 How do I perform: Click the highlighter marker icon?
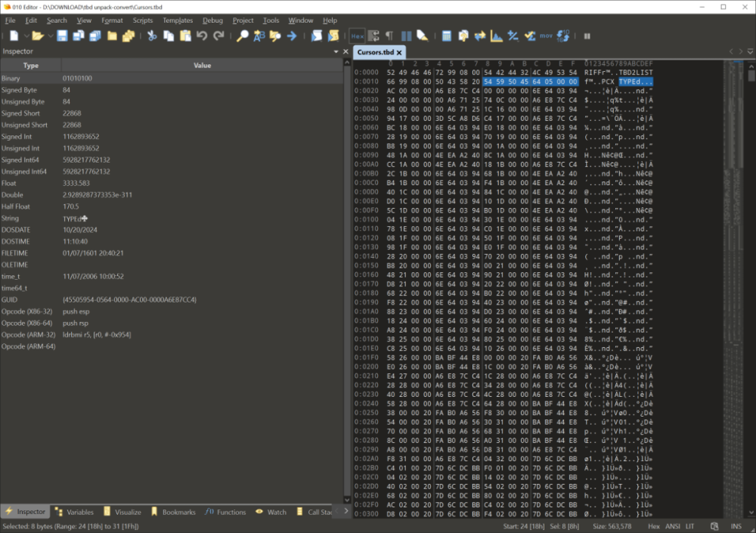[423, 36]
